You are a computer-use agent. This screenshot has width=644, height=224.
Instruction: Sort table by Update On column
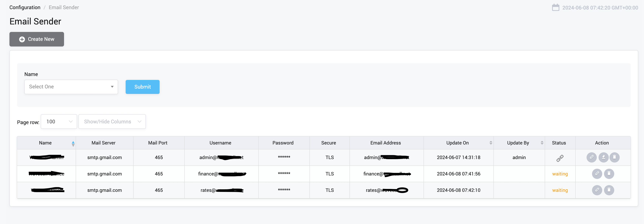(x=490, y=143)
